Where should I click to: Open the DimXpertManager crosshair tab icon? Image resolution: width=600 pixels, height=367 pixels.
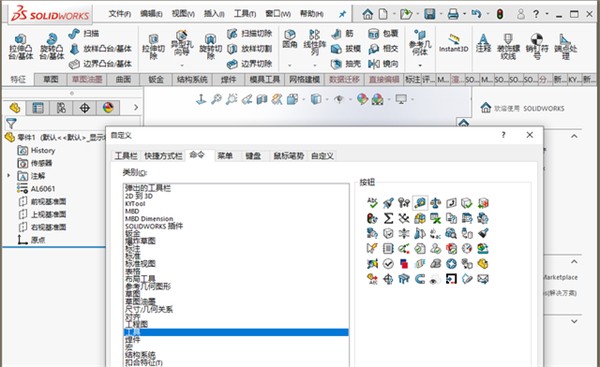[85, 108]
